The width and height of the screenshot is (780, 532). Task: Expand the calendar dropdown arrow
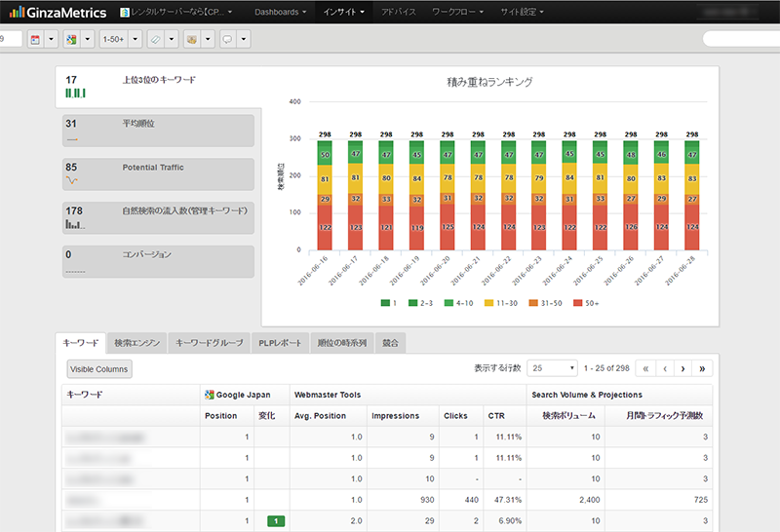click(52, 39)
